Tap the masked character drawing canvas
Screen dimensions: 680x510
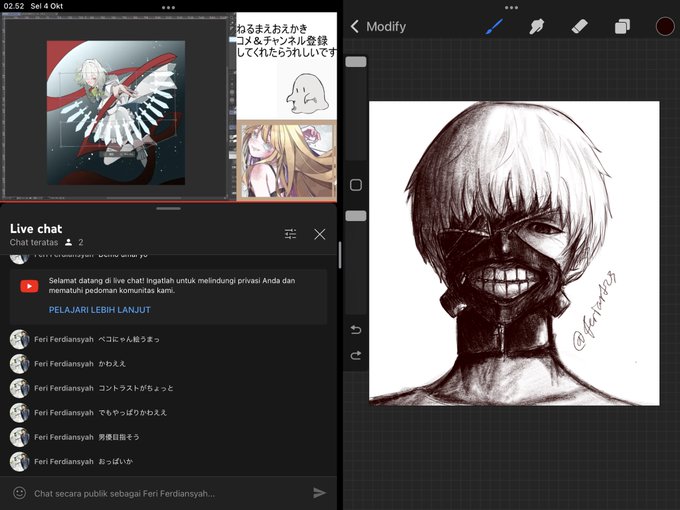coord(514,254)
